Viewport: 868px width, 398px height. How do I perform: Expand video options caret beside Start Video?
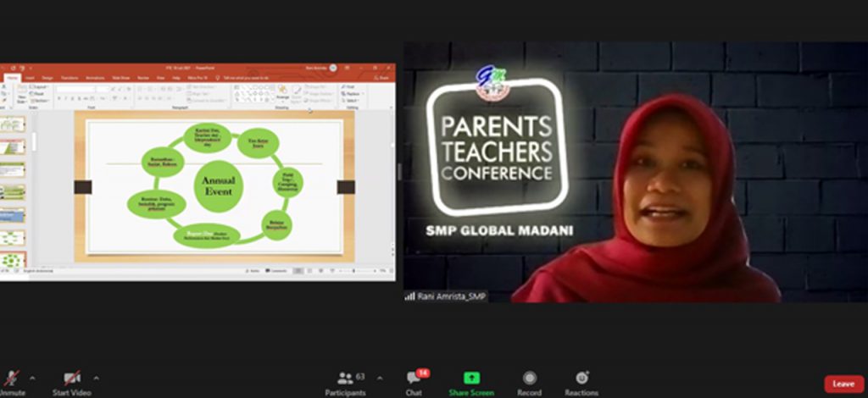click(x=97, y=379)
